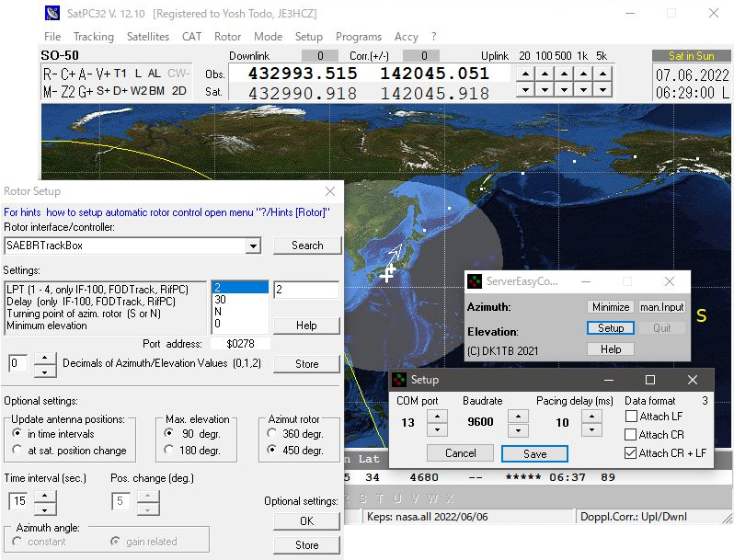Image resolution: width=734 pixels, height=560 pixels.
Task: Click the Time interval field showing 15
Action: pos(18,501)
